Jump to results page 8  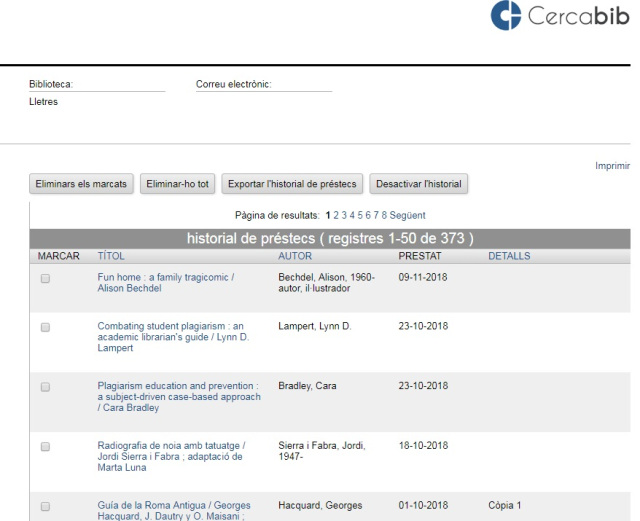click(x=383, y=216)
